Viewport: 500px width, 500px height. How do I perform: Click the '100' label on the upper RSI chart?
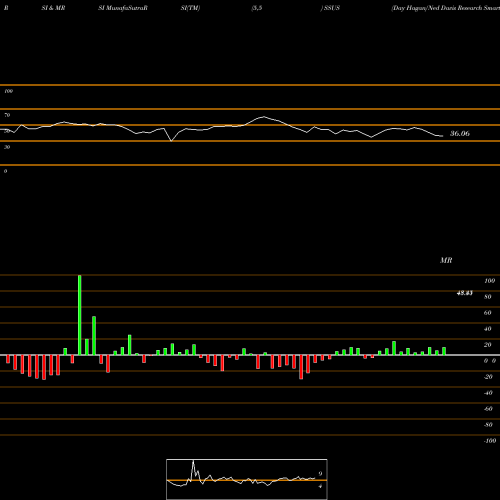[x=8, y=91]
